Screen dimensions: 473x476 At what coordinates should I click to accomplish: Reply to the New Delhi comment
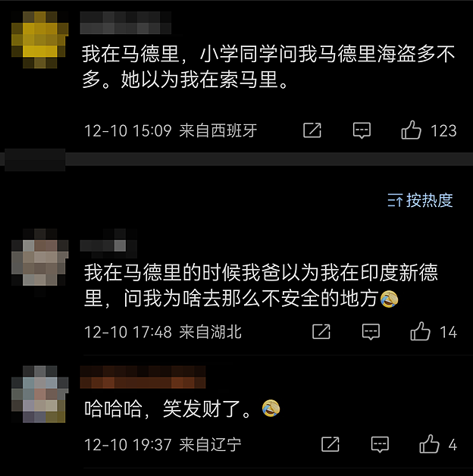click(371, 331)
